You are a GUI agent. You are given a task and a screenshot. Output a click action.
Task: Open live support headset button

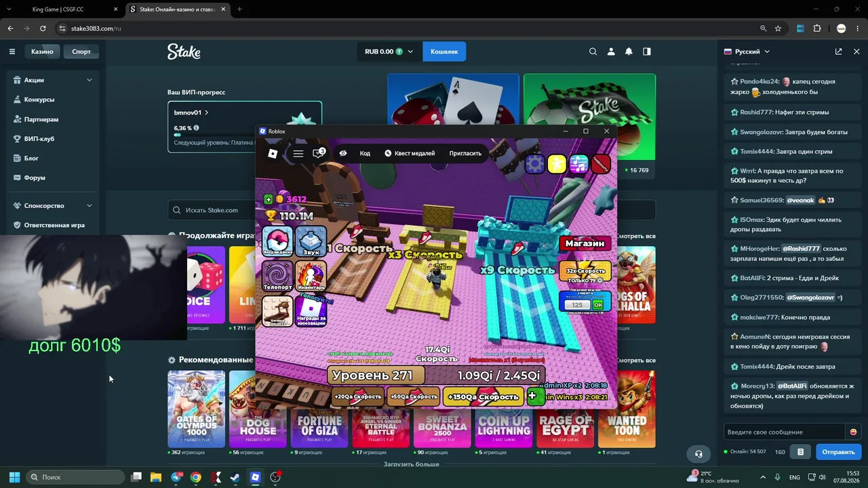[x=698, y=453]
